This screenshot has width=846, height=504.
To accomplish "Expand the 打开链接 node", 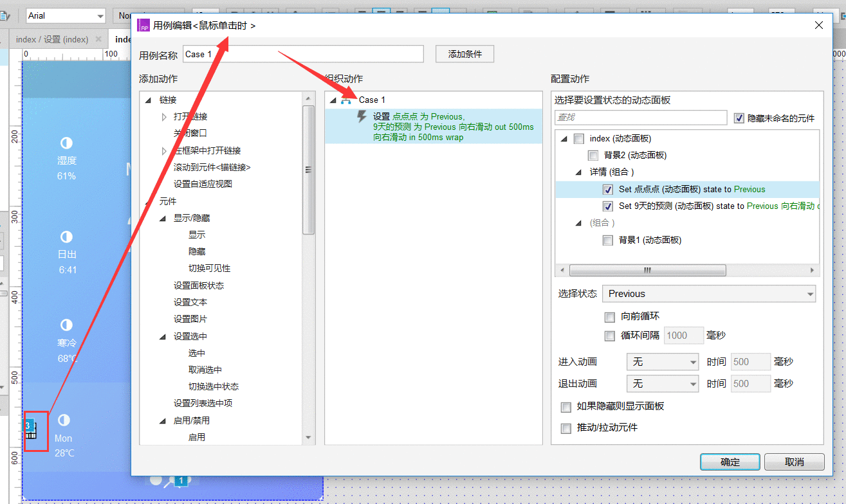I will 165,117.
